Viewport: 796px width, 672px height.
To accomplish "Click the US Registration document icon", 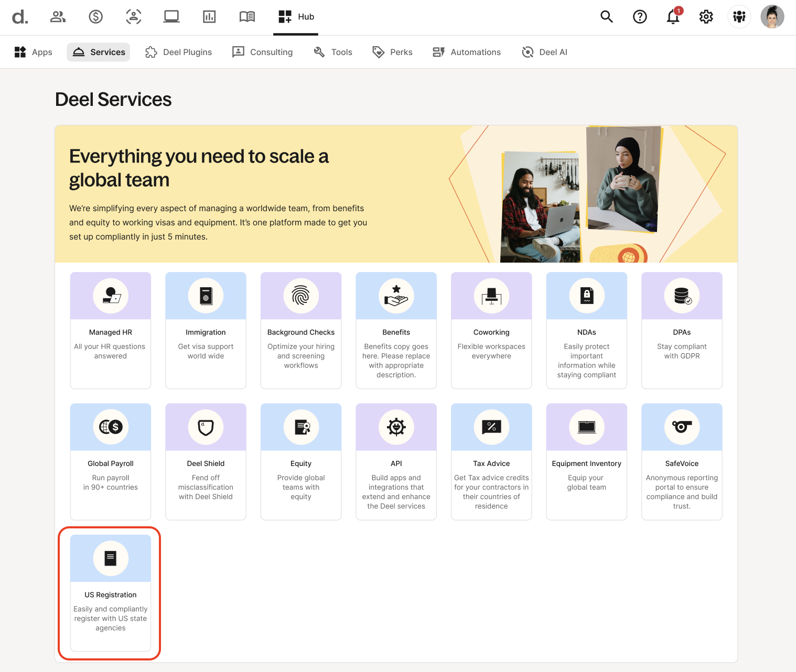I will 111,558.
